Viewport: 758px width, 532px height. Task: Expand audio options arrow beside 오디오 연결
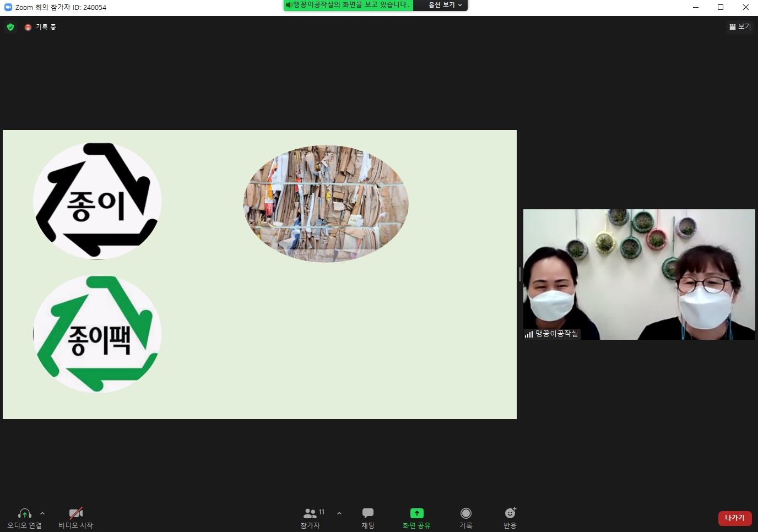42,513
